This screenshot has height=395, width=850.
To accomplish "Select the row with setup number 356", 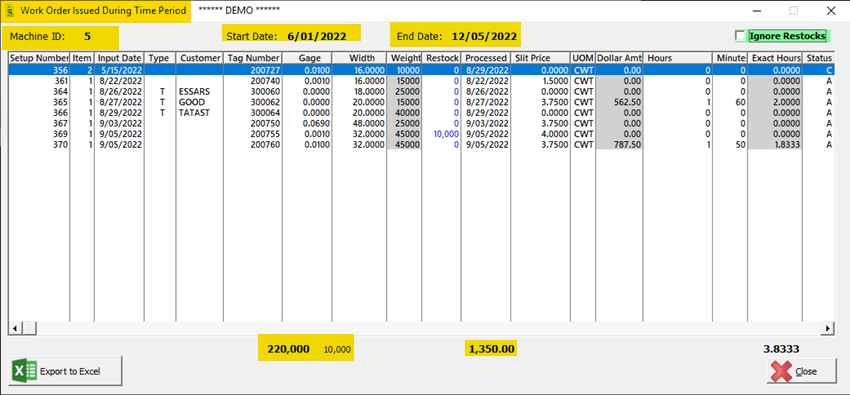I will pos(421,69).
